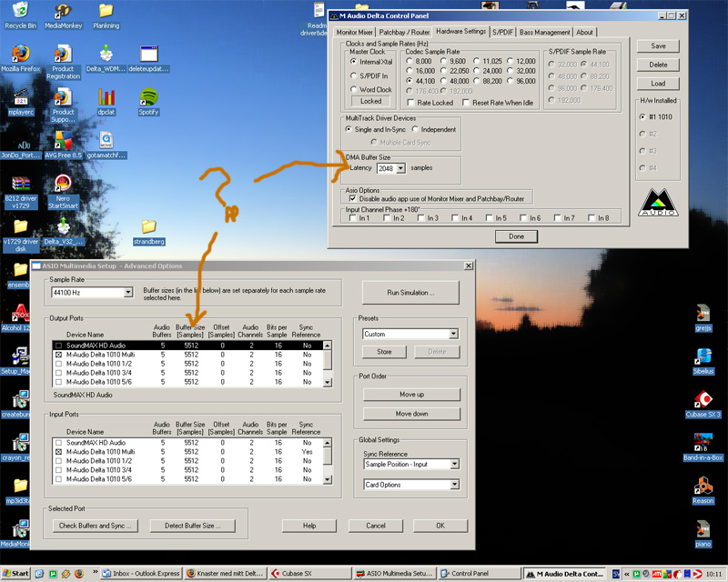Expand the DMA Latency samples dropdown

[x=400, y=168]
